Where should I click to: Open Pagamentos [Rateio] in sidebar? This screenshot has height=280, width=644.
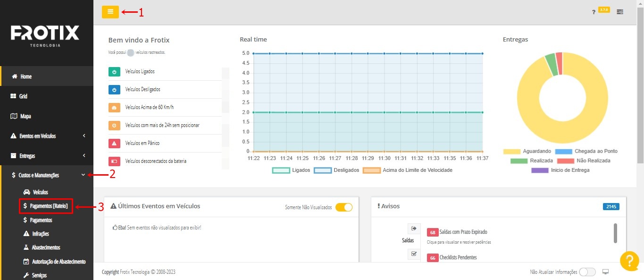[x=46, y=206]
